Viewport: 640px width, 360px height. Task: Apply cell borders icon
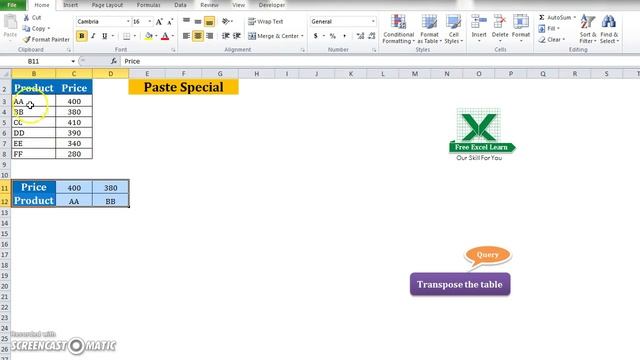click(127, 36)
